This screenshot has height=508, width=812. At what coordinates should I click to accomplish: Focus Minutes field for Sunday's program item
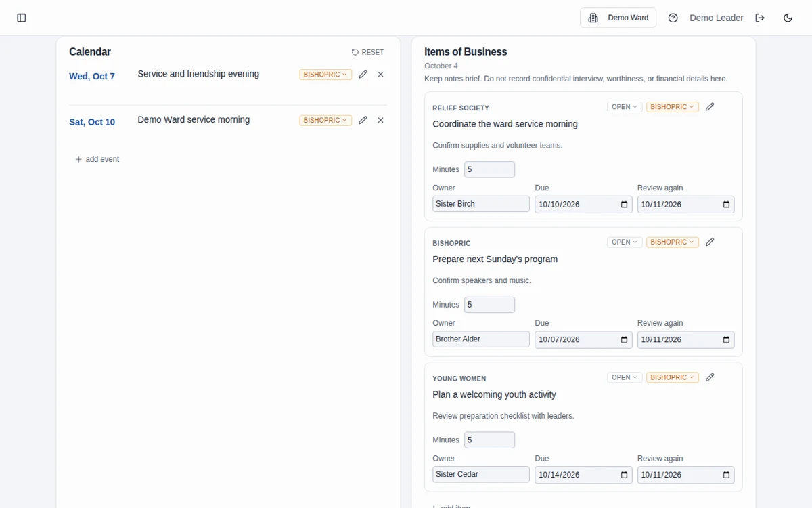[x=489, y=305]
